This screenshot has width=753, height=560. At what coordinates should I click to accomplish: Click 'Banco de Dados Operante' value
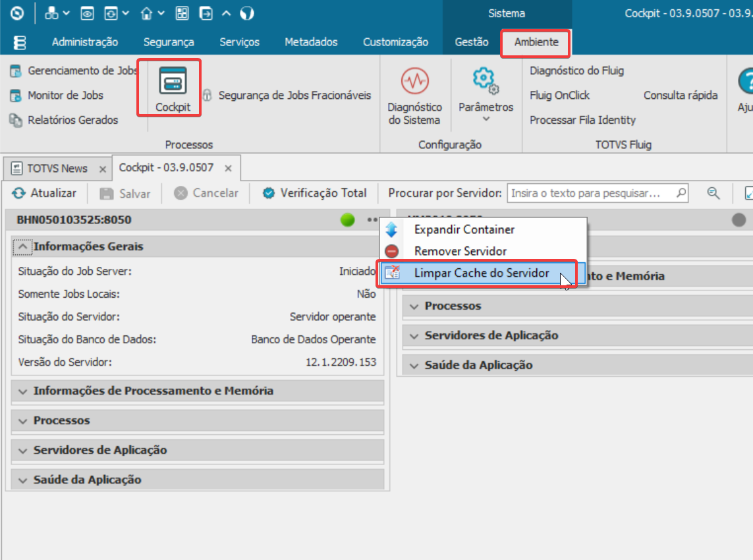pos(314,339)
